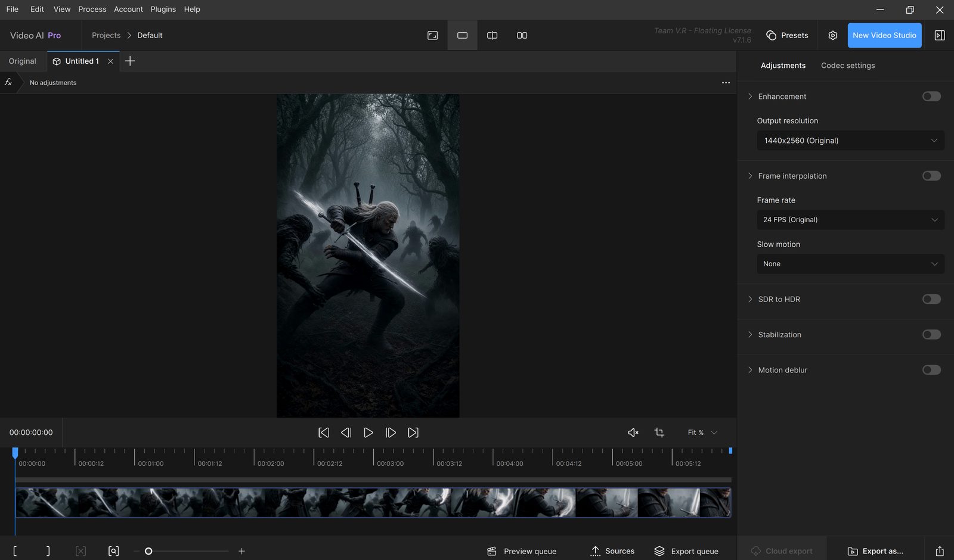Viewport: 954px width, 560px height.
Task: Select the full-frame preview layout icon
Action: (433, 35)
